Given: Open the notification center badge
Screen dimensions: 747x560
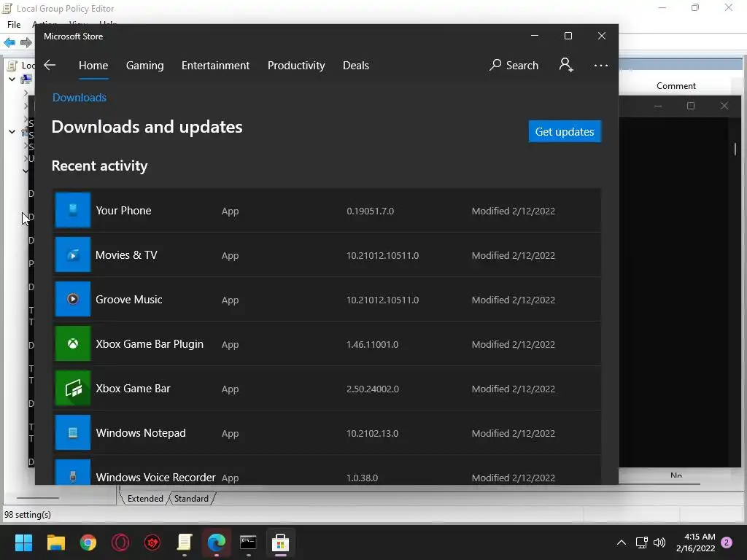Looking at the screenshot, I should point(727,542).
